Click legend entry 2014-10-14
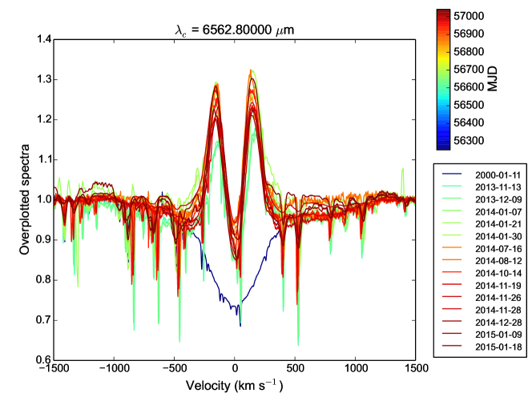The image size is (532, 401). click(498, 273)
